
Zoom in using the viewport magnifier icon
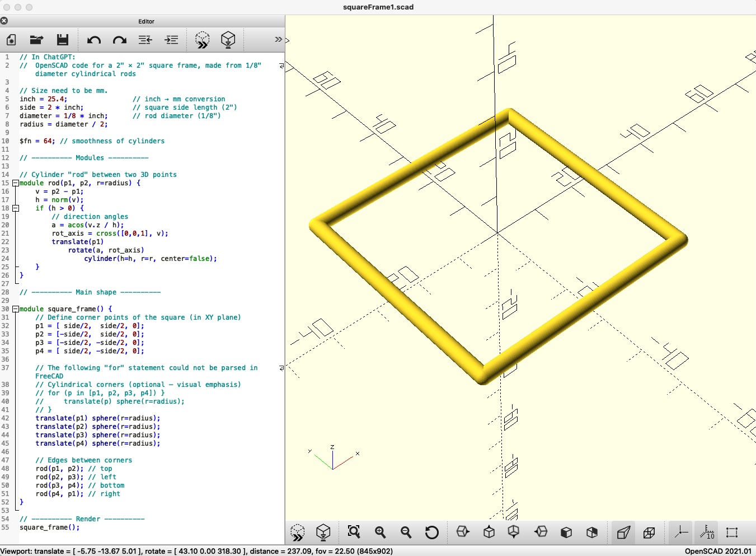[x=381, y=532]
